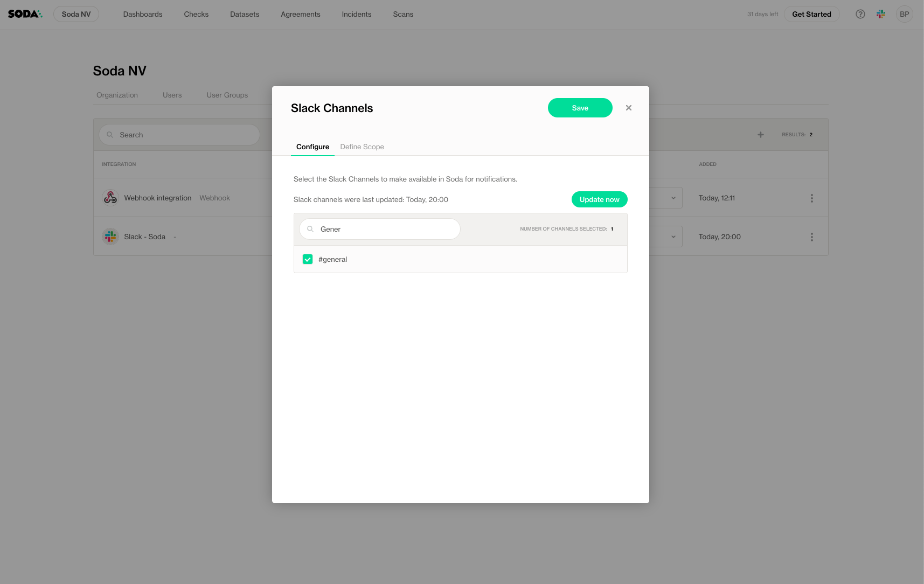Viewport: 924px width, 584px height.
Task: Close the Slack Channels dialog
Action: (x=628, y=108)
